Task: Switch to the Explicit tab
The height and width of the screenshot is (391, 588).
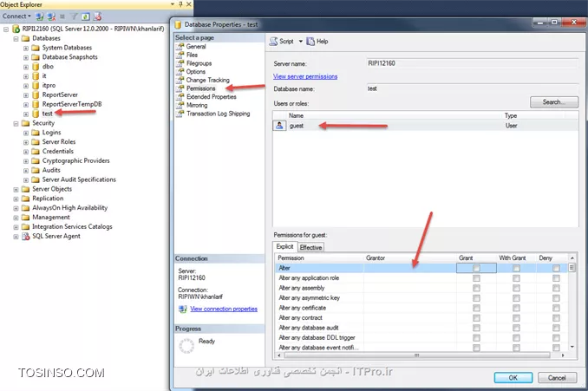Action: (284, 246)
